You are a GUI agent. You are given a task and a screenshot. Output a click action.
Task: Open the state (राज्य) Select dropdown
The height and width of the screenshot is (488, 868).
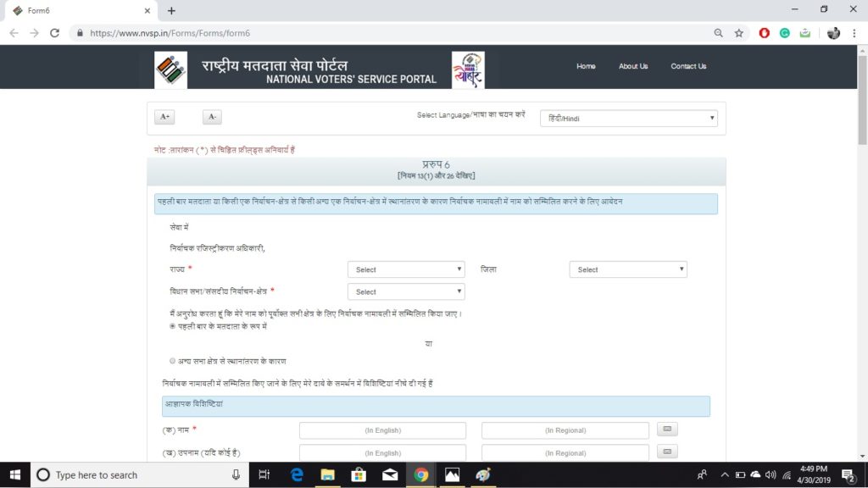pos(406,269)
